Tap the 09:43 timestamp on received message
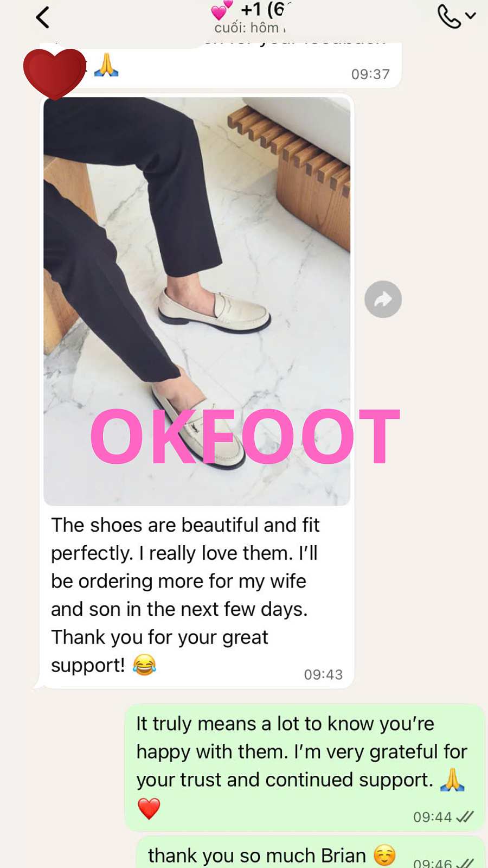488x868 pixels. pyautogui.click(x=323, y=674)
